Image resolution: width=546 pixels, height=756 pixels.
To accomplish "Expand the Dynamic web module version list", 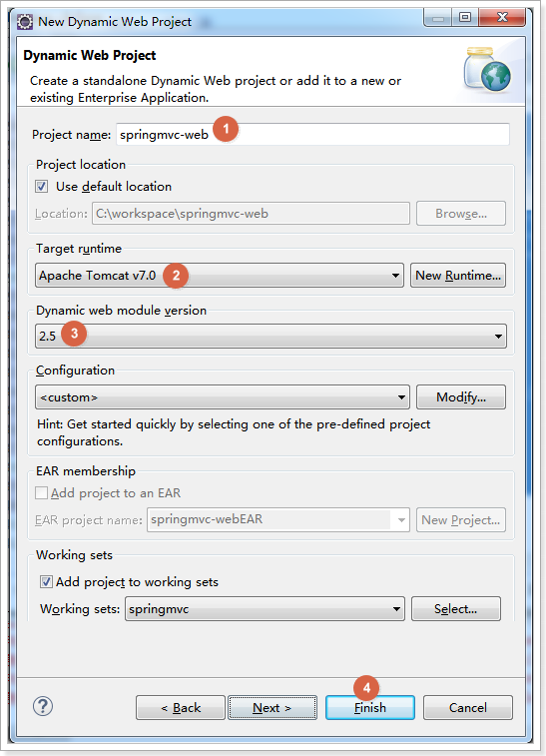I will (x=271, y=336).
